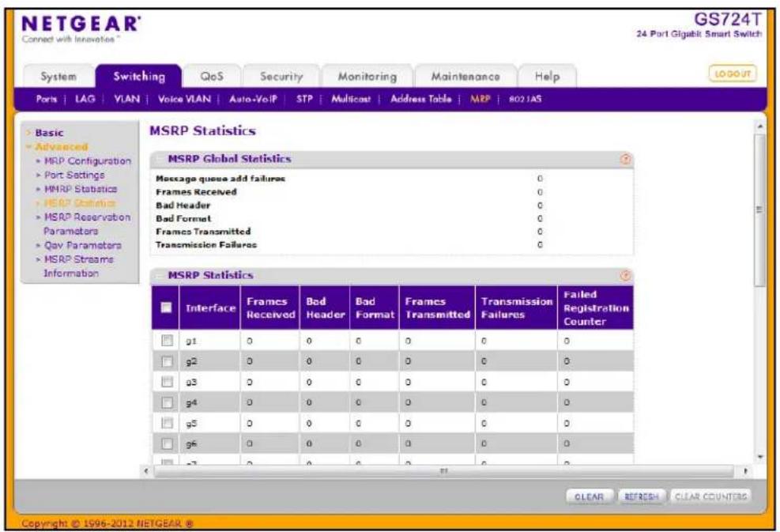Click the horizontal scroll left arrow

[145, 471]
